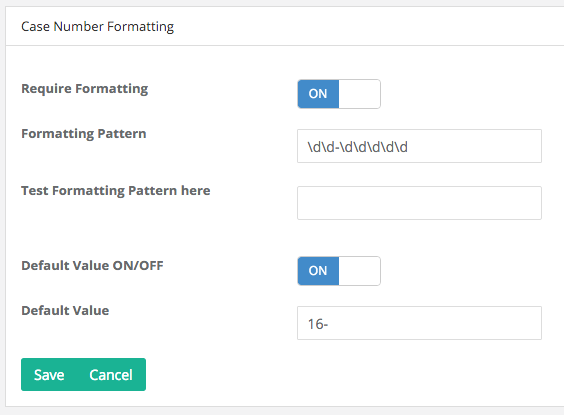The width and height of the screenshot is (564, 415).
Task: Toggle the Default Value ON/OFF switch
Action: [339, 271]
